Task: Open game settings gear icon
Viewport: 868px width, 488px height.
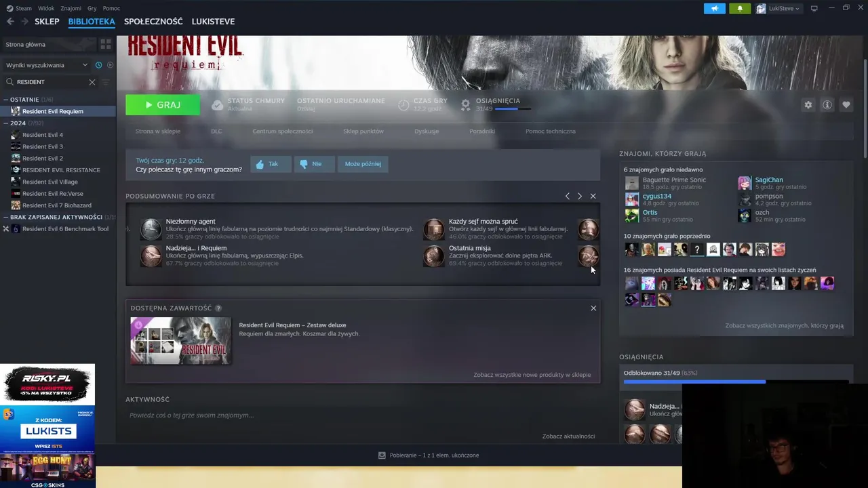Action: (808, 105)
